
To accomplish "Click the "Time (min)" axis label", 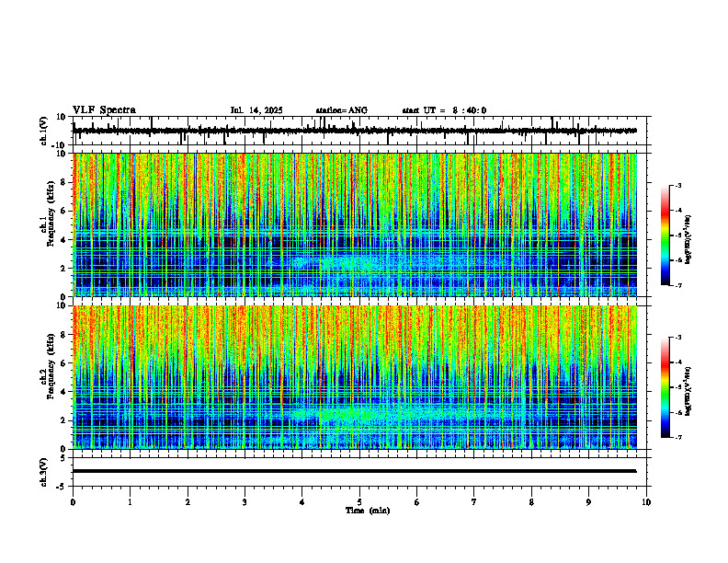I will 368,511.
